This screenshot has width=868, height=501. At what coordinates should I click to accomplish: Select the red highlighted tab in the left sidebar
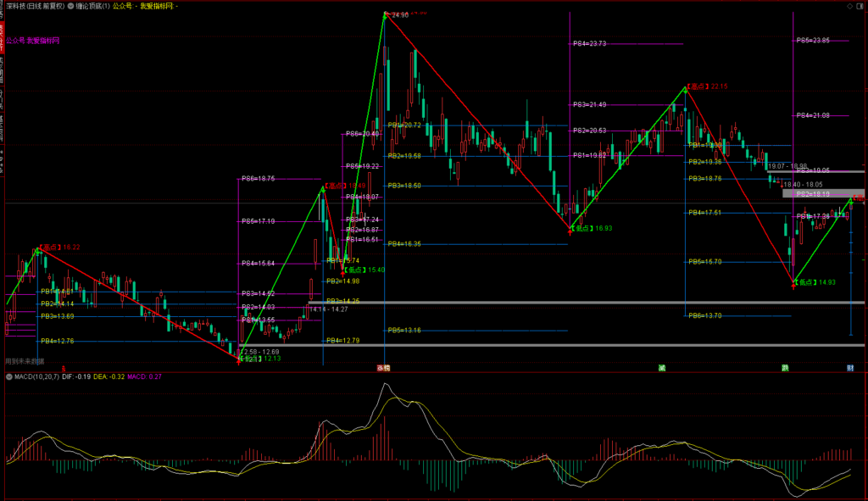[2, 38]
